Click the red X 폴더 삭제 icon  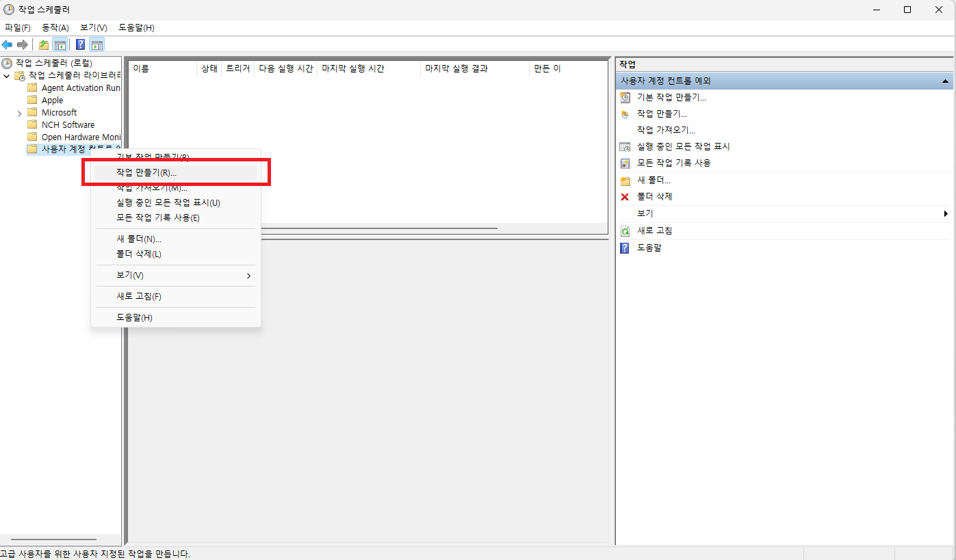624,197
